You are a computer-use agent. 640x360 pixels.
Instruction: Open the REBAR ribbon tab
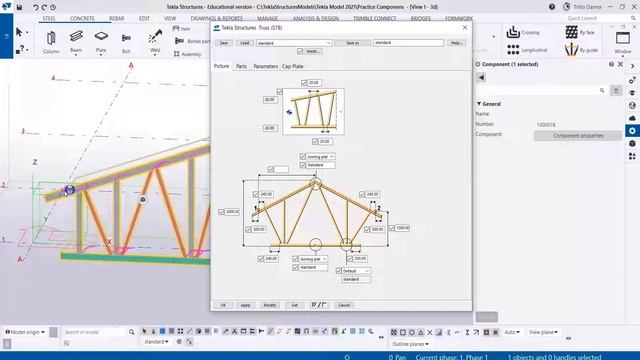click(116, 18)
